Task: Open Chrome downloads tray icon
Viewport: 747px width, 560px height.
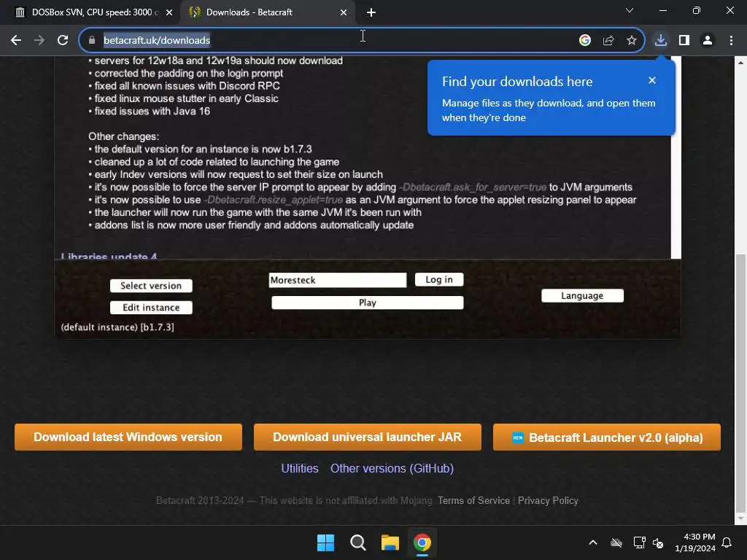Action: 660,41
